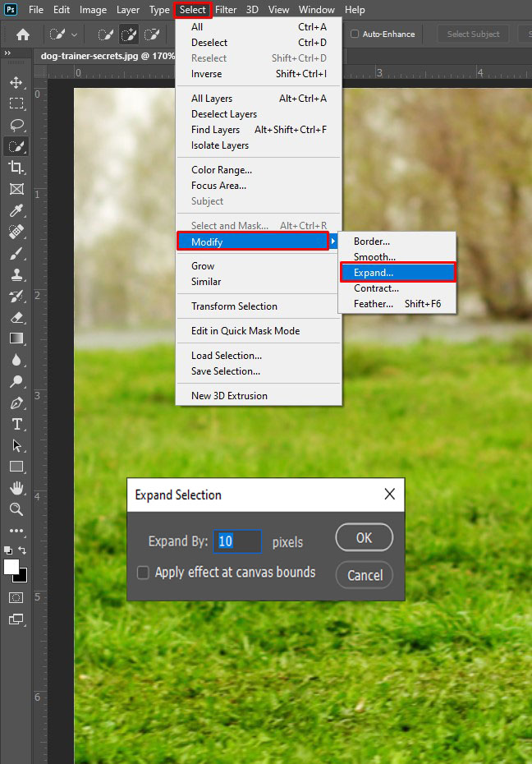Screen dimensions: 532x764
Task: Select the Pen tool
Action: coord(16,403)
